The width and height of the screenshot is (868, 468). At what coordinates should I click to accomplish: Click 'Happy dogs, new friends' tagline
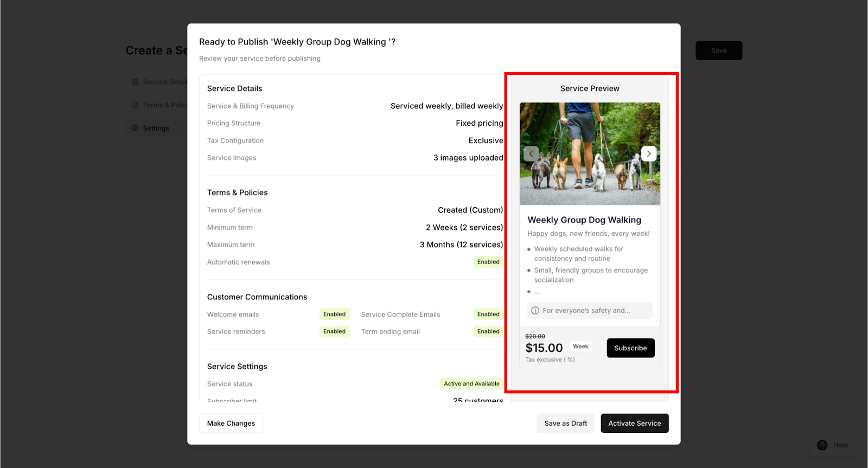tap(589, 234)
